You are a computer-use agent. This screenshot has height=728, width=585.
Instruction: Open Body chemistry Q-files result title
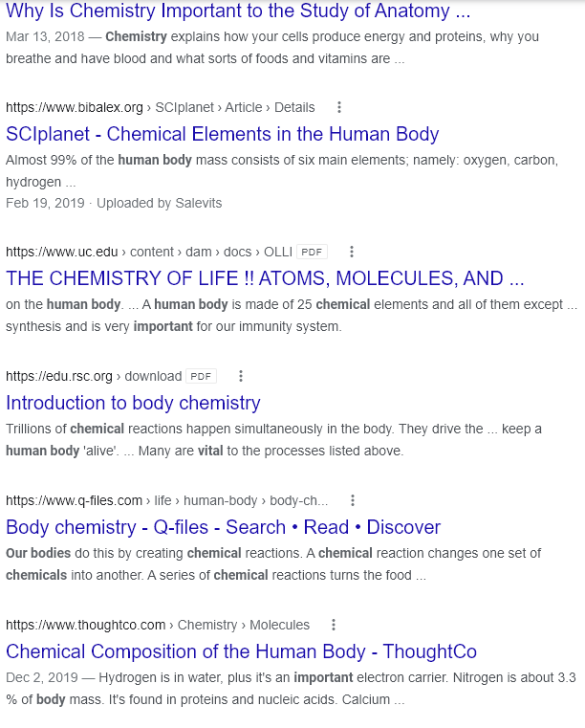pos(223,527)
